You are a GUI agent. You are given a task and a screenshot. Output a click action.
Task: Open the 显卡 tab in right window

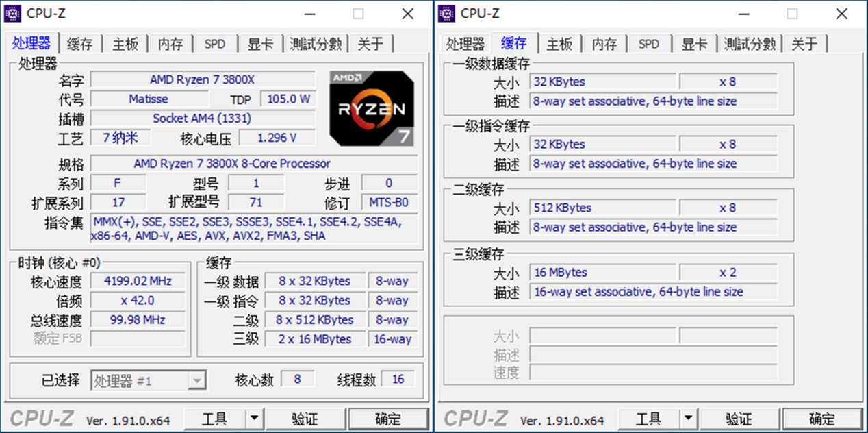694,43
